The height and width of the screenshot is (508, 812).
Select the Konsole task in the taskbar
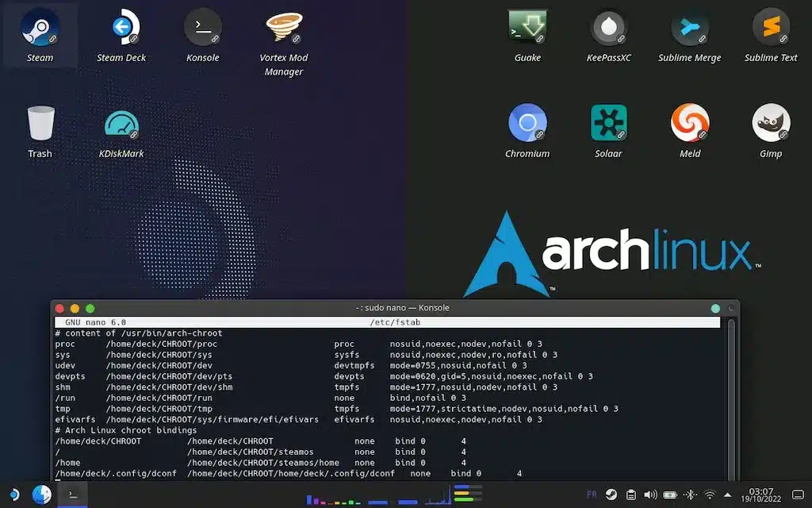(72, 495)
